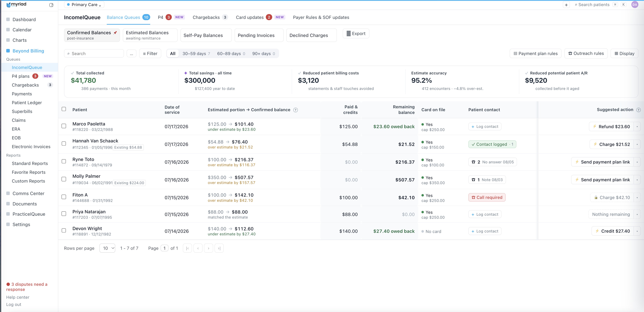Select the Ryne Toto row checkbox
The width and height of the screenshot is (644, 312).
point(64,161)
